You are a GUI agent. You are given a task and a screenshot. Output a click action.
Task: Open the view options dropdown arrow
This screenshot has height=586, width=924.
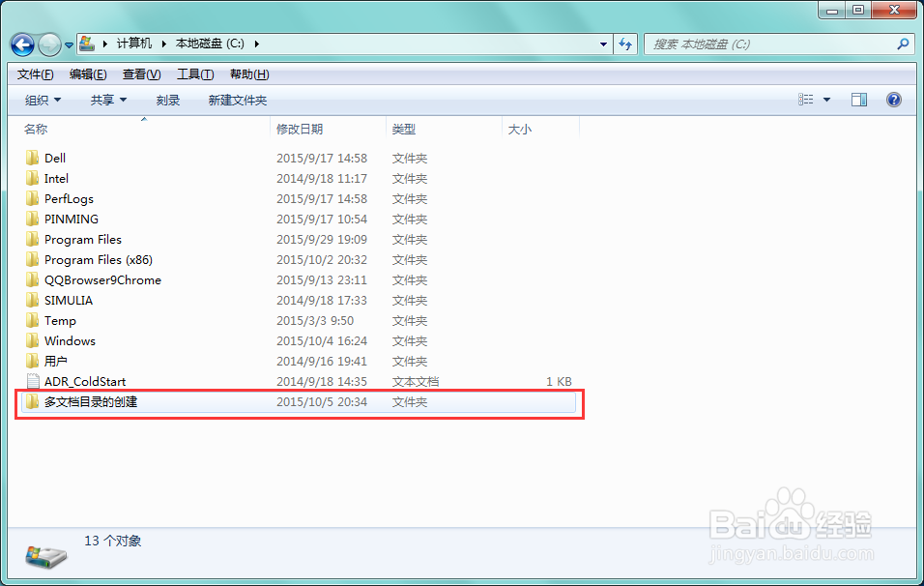pos(826,101)
